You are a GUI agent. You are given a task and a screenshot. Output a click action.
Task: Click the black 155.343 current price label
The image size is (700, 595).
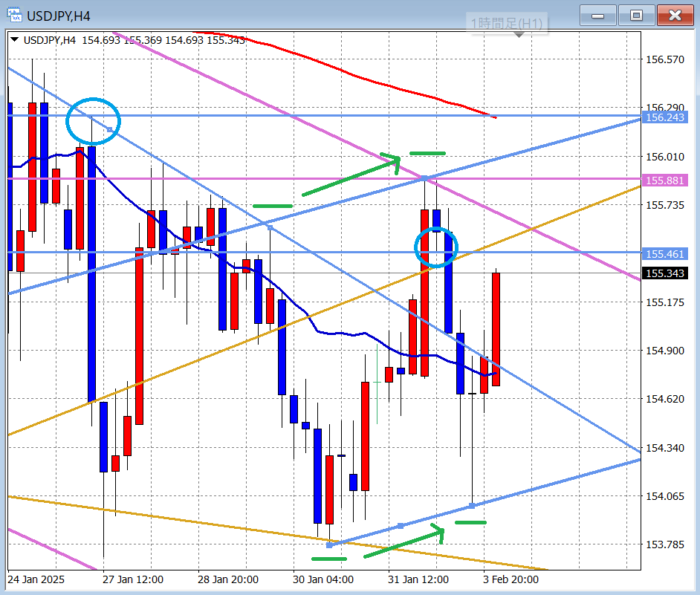pyautogui.click(x=665, y=273)
